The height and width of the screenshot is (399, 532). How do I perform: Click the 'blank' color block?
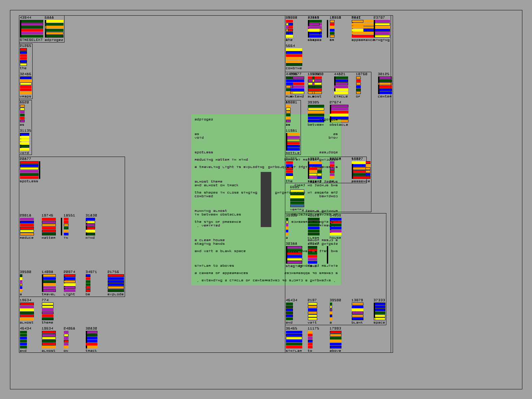(357, 312)
